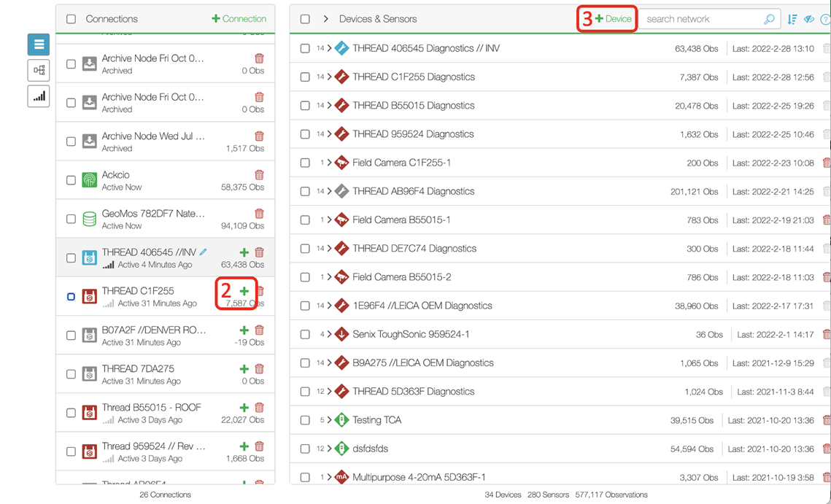Click green plus on THREAD 406545 //INV
The image size is (831, 504).
click(x=244, y=252)
